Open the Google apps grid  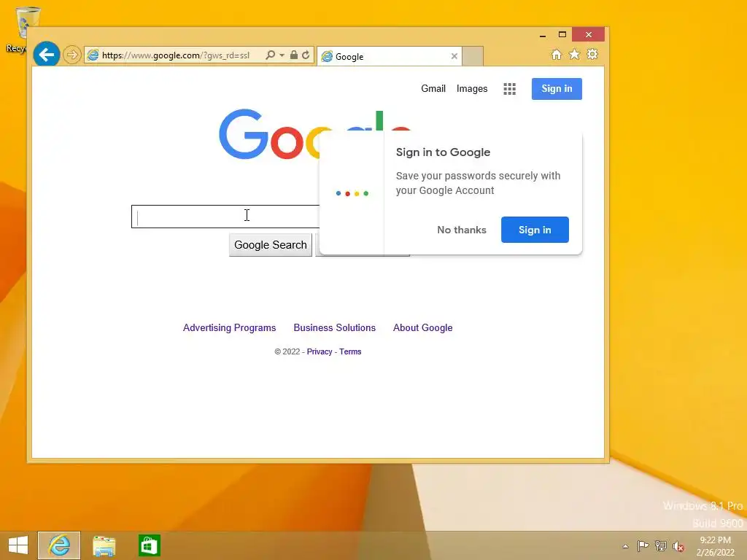point(510,89)
